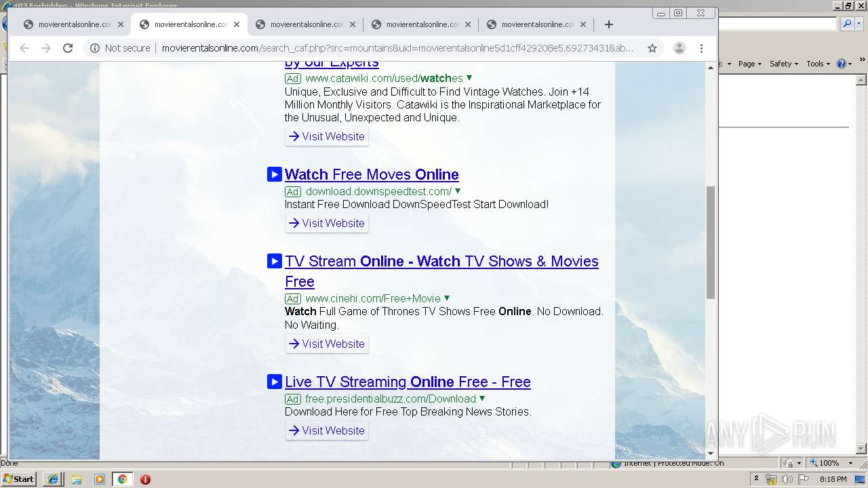Open the Not secure site info icon

[95, 48]
